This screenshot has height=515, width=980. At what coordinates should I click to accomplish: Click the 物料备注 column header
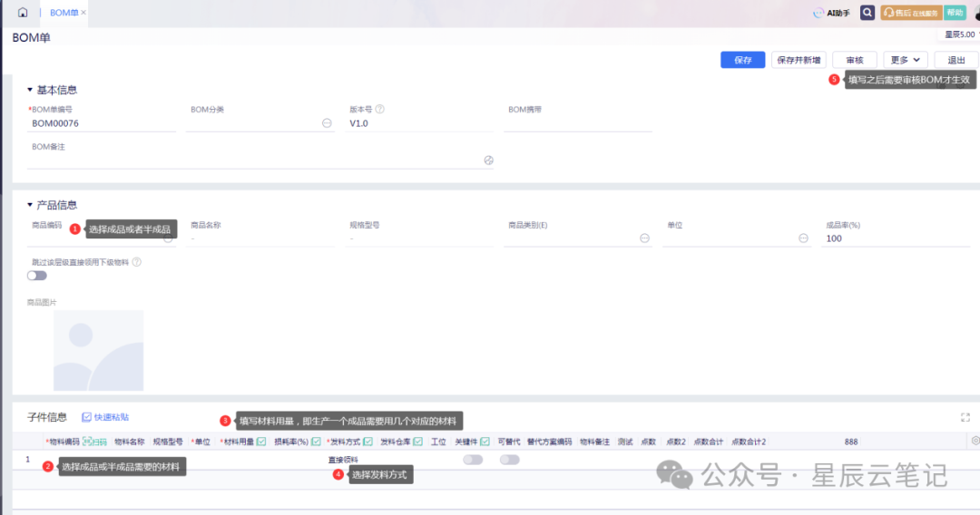(594, 442)
